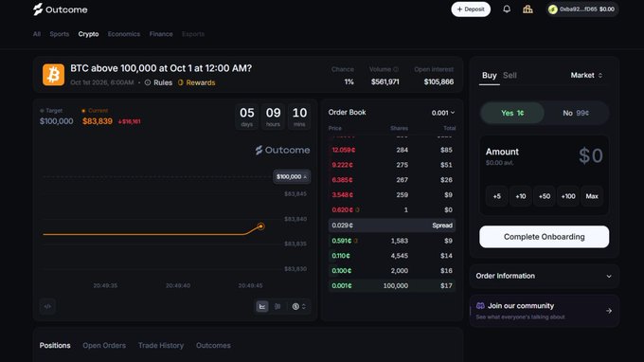Select Esports category
This screenshot has width=644, height=362.
(193, 34)
